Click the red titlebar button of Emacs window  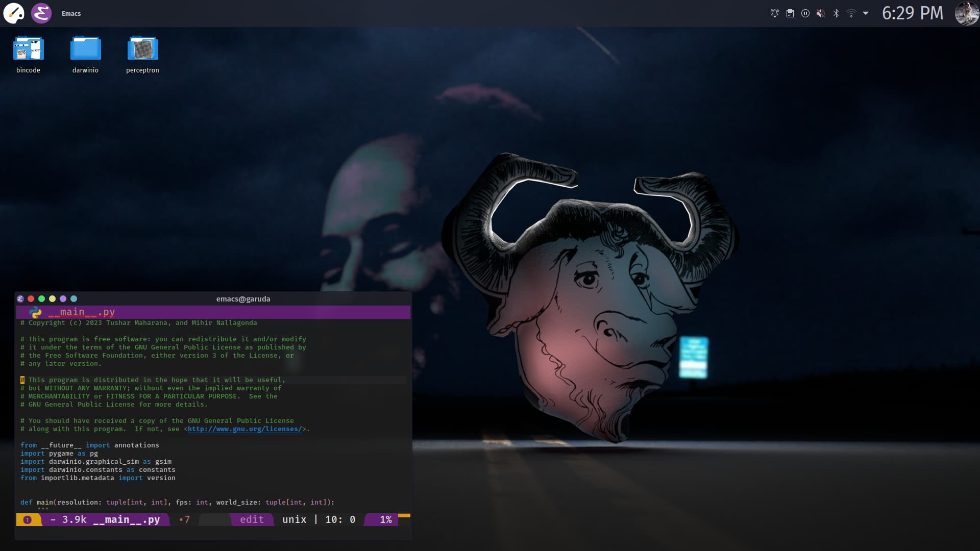click(31, 299)
